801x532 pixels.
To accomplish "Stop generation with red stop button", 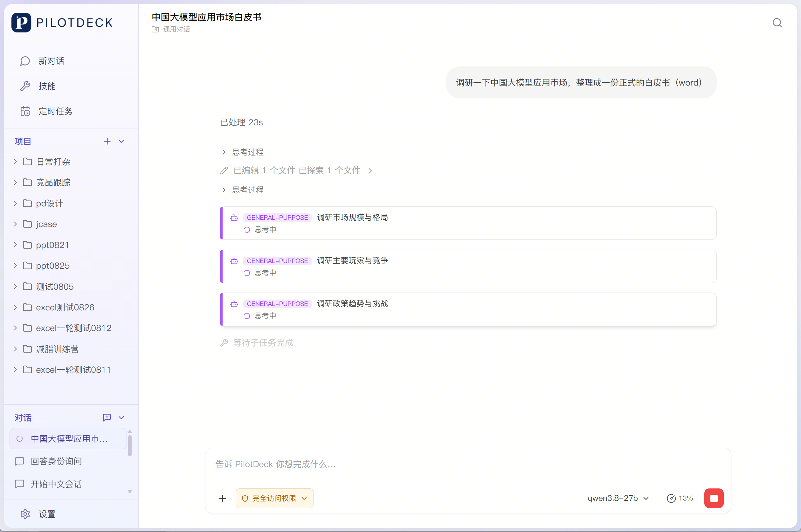I will coord(714,498).
